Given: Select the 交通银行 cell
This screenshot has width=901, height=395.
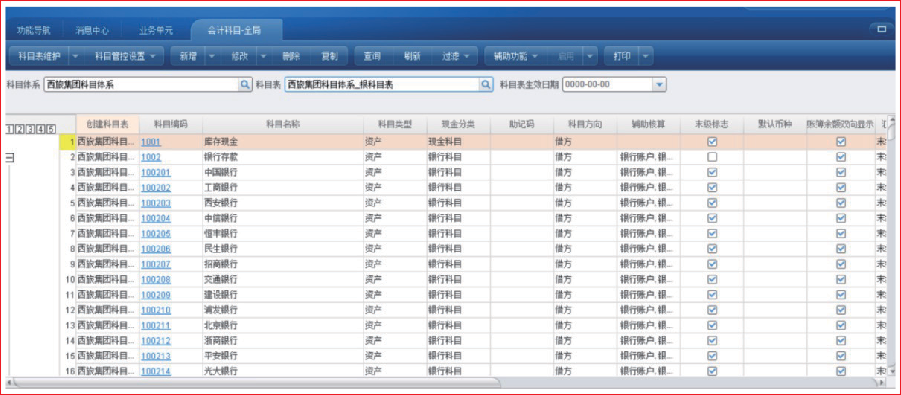Looking at the screenshot, I should (283, 279).
